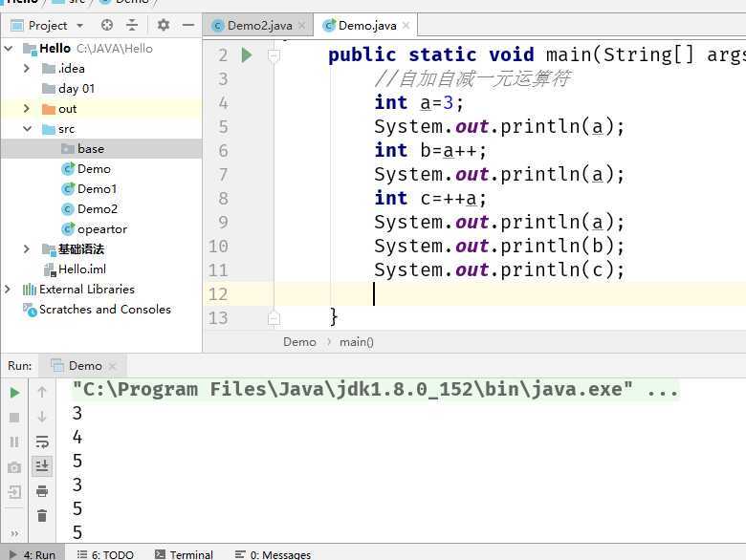Expand the out folder
Image resolution: width=746 pixels, height=560 pixels.
[27, 109]
